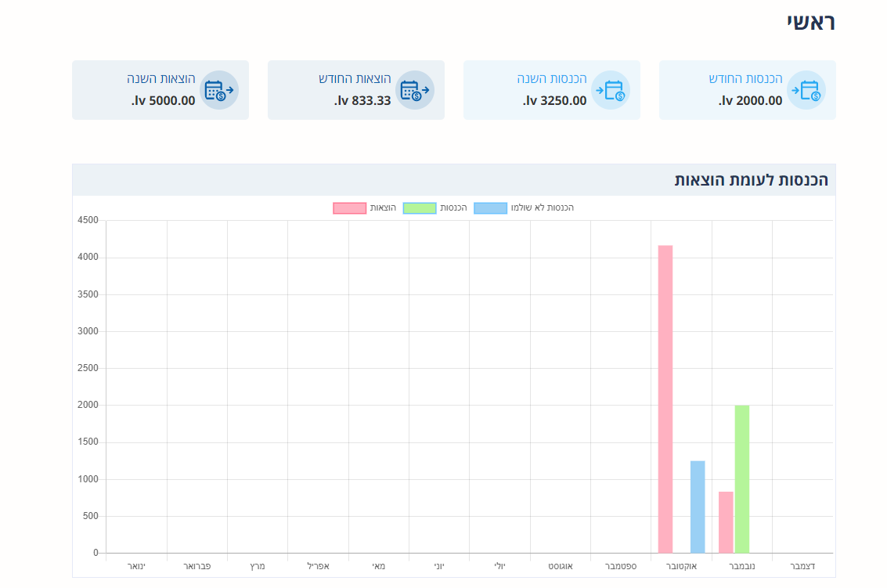
Task: Toggle the pink הוצאות legend swatch
Action: coord(349,208)
